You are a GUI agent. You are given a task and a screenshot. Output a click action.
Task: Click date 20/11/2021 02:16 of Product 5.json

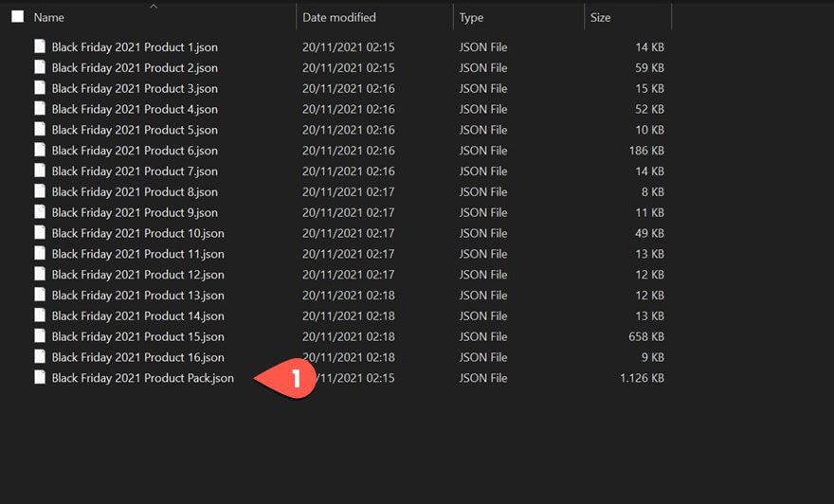(x=349, y=130)
